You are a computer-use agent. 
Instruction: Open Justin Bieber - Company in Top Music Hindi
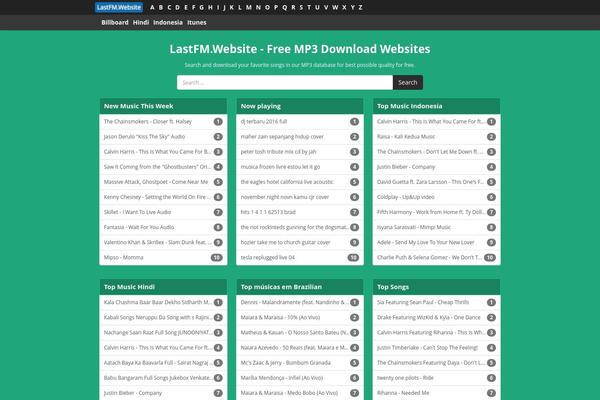pos(133,393)
